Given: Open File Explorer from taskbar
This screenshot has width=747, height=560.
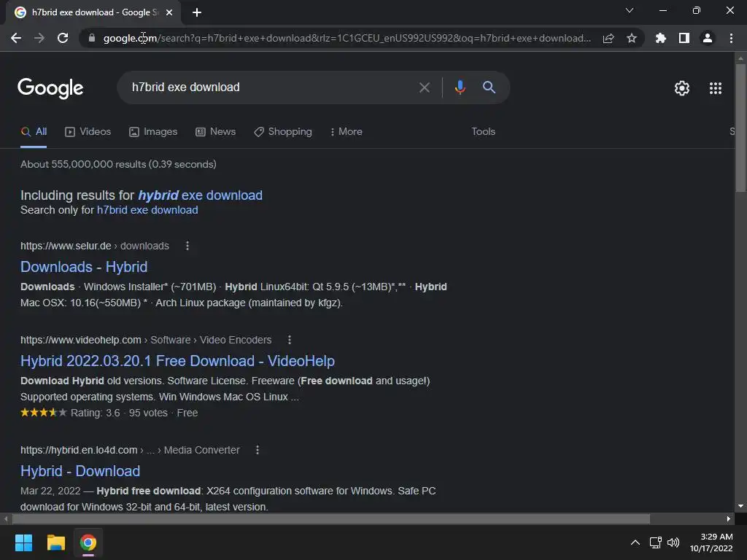Looking at the screenshot, I should pyautogui.click(x=55, y=542).
